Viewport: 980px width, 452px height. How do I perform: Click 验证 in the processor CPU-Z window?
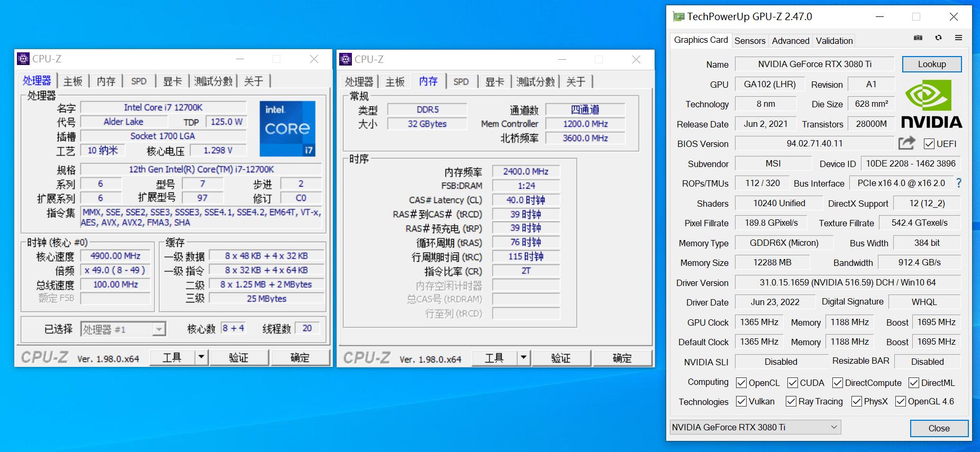coord(239,358)
